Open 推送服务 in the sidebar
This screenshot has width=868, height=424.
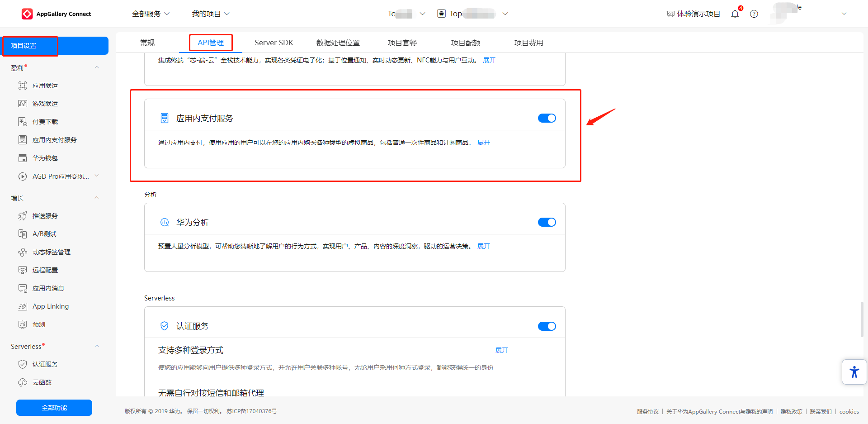[x=45, y=216]
